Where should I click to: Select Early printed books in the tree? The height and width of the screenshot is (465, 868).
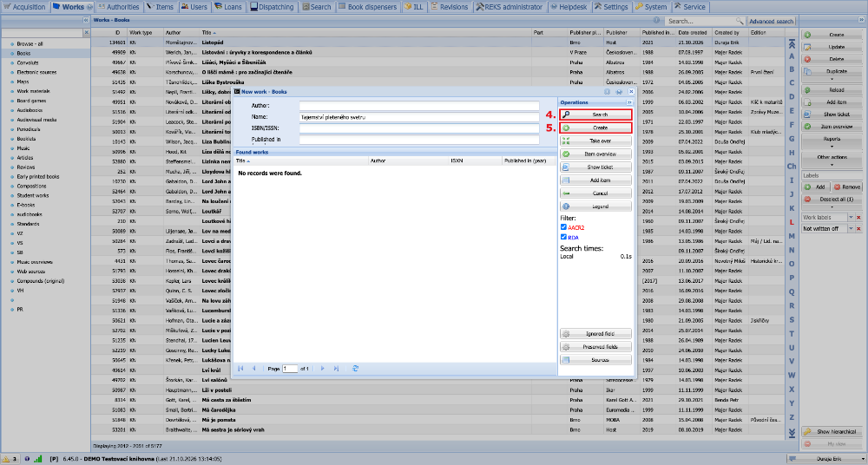(x=37, y=177)
